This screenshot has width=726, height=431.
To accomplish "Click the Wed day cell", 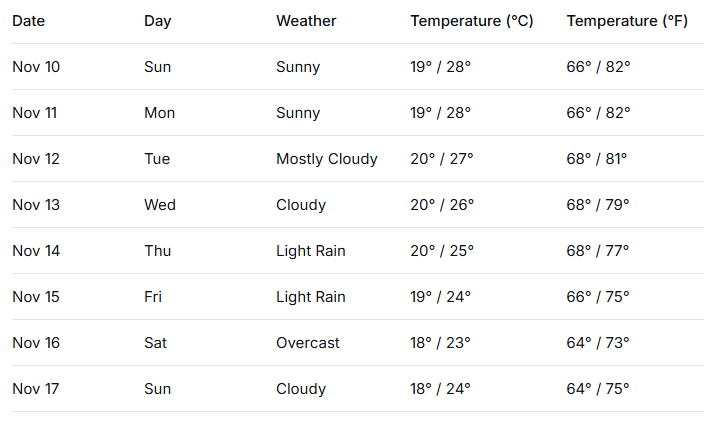I will 160,205.
